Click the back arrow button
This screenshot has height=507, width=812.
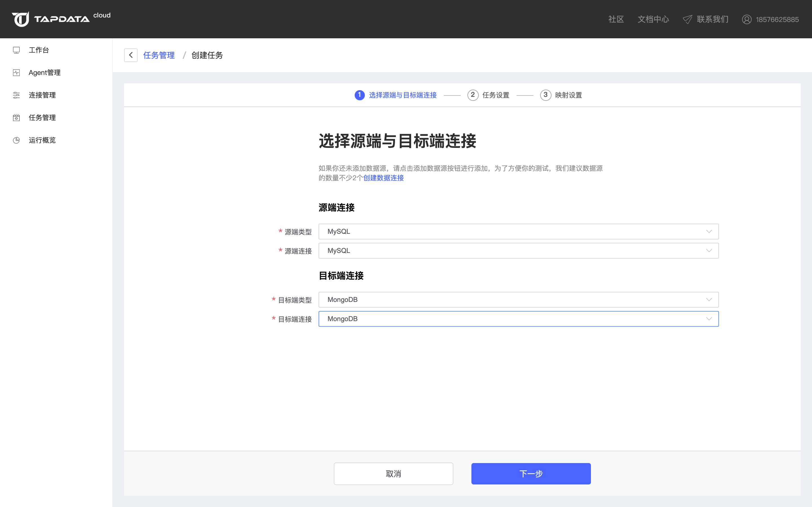[x=131, y=55]
